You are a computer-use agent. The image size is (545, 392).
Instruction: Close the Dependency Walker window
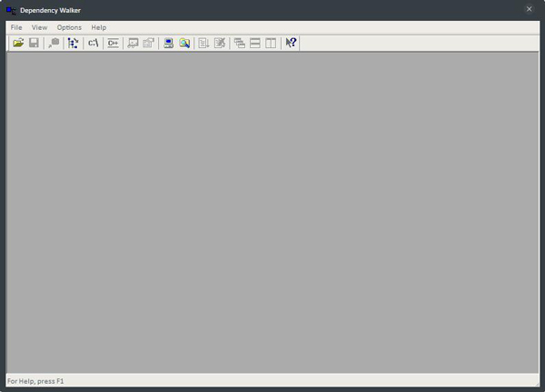click(x=529, y=9)
